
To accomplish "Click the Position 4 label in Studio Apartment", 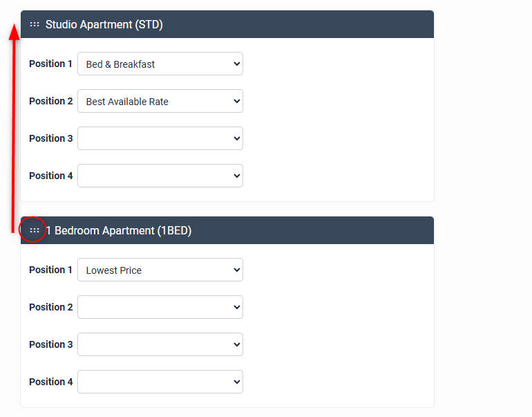I will click(x=50, y=176).
